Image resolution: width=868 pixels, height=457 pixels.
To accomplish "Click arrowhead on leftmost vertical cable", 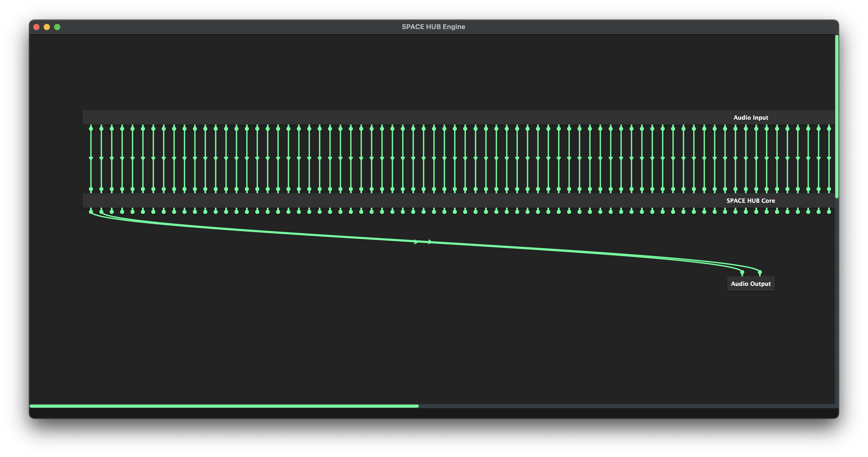I will [x=91, y=158].
